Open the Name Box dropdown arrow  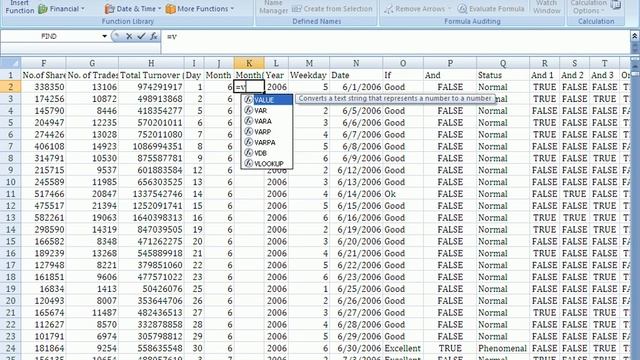coord(104,36)
